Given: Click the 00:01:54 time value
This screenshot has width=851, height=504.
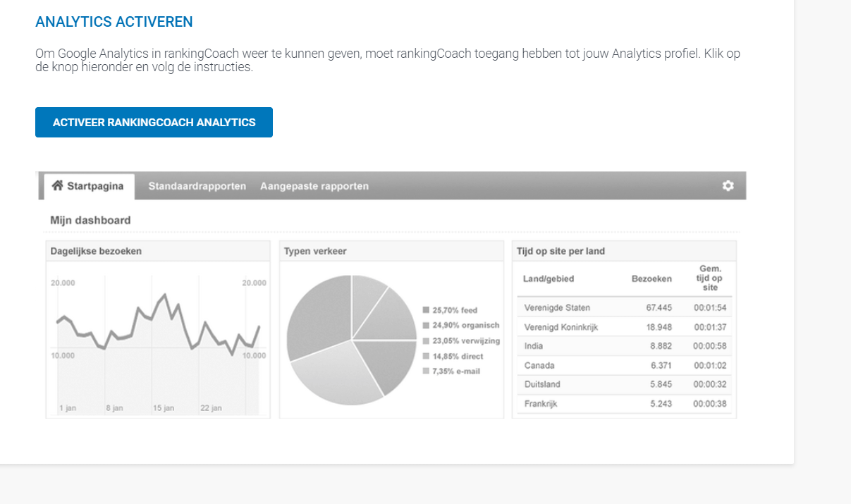Looking at the screenshot, I should point(710,308).
